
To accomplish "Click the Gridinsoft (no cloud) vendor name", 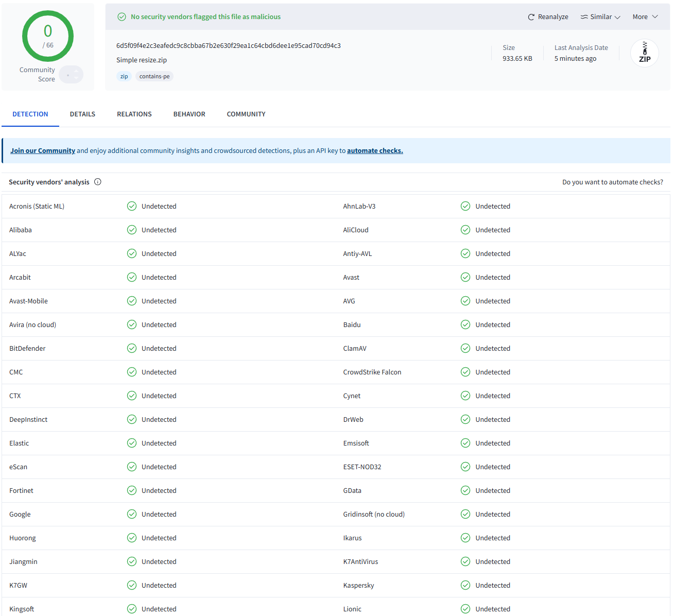I will coord(374,515).
